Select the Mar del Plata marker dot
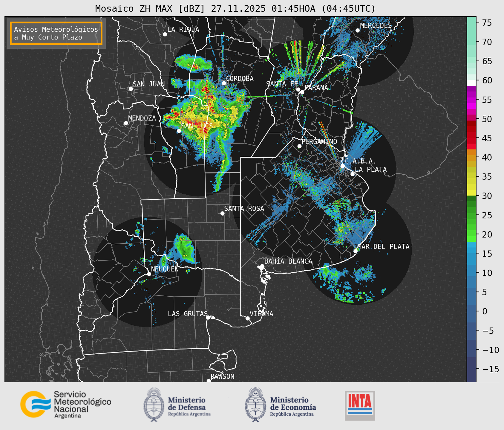Viewport: 504px width, 430px height. coord(356,251)
